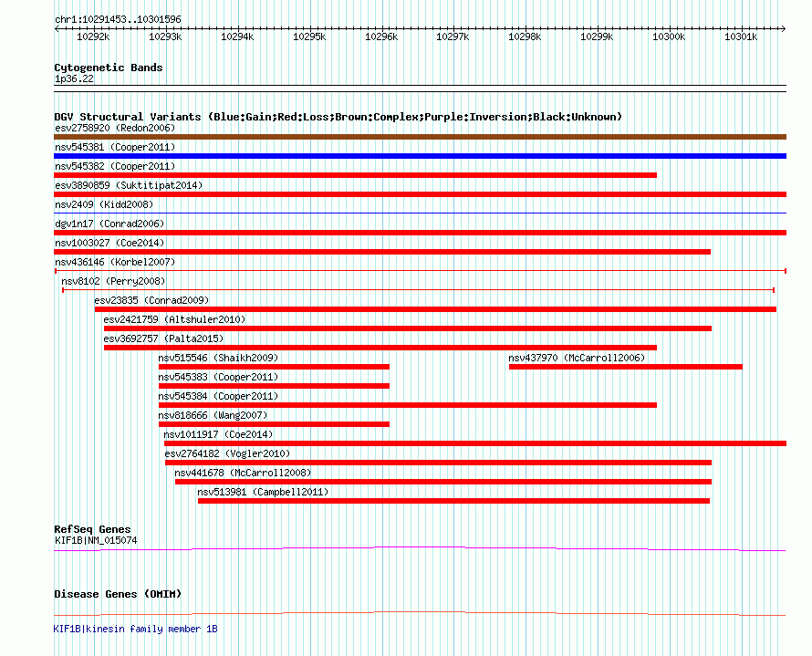812x656 pixels.
Task: Click the 10296k ruler tick label
Action: [x=381, y=36]
